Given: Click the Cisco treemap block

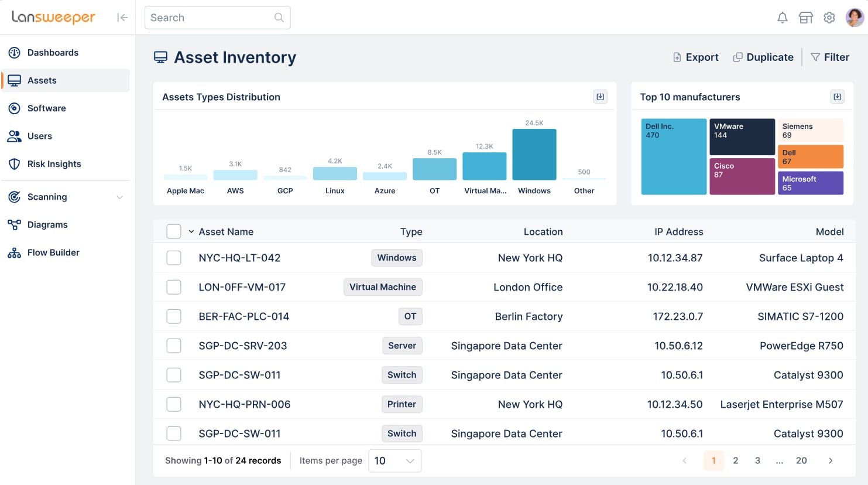Looking at the screenshot, I should (x=742, y=176).
